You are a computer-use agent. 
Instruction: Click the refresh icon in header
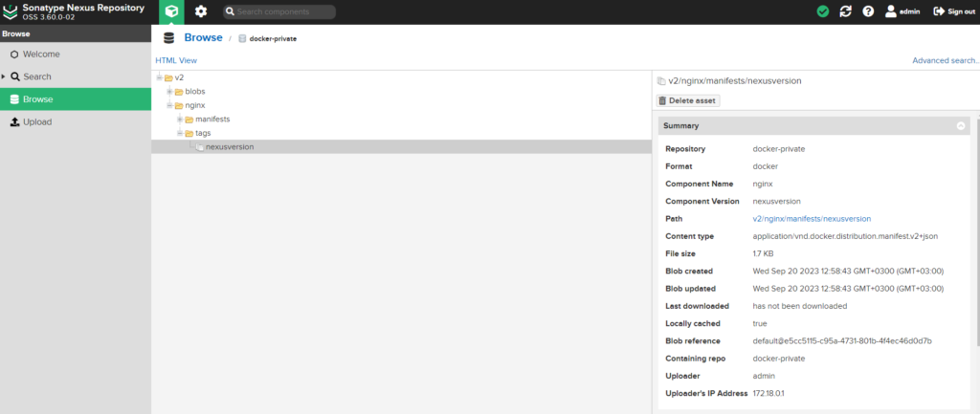tap(845, 11)
